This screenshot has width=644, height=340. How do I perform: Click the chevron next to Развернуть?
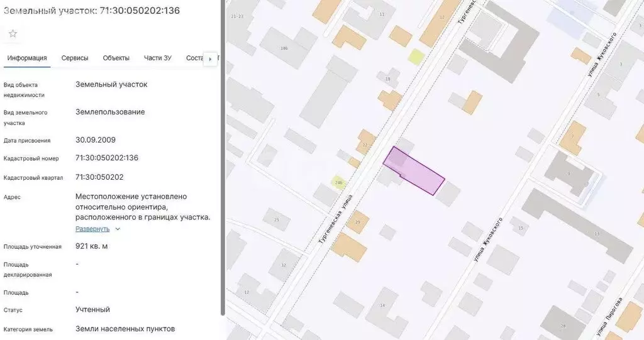tap(118, 229)
